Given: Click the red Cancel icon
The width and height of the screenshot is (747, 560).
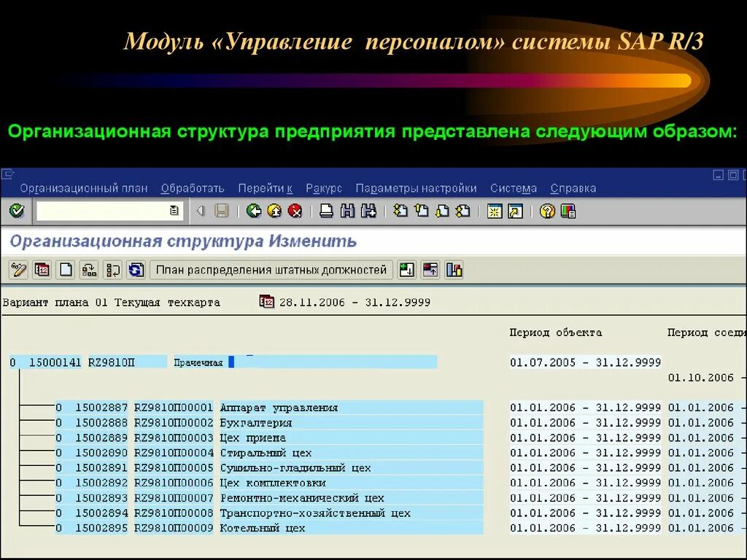Looking at the screenshot, I should pyautogui.click(x=295, y=211).
